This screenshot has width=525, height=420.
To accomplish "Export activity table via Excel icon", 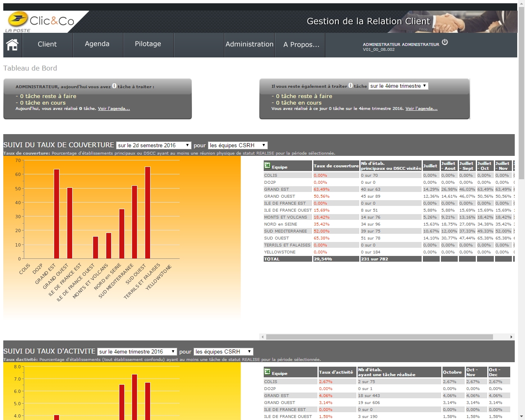I will pyautogui.click(x=267, y=372).
